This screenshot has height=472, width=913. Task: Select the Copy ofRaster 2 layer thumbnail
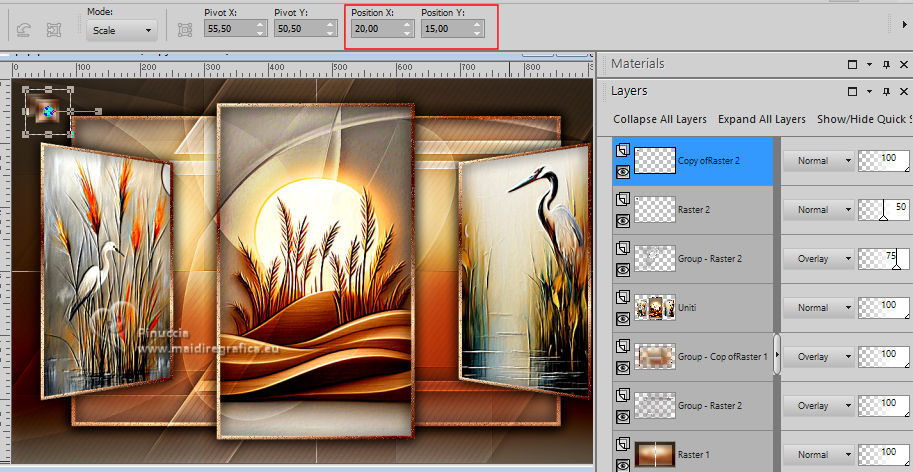(x=654, y=161)
